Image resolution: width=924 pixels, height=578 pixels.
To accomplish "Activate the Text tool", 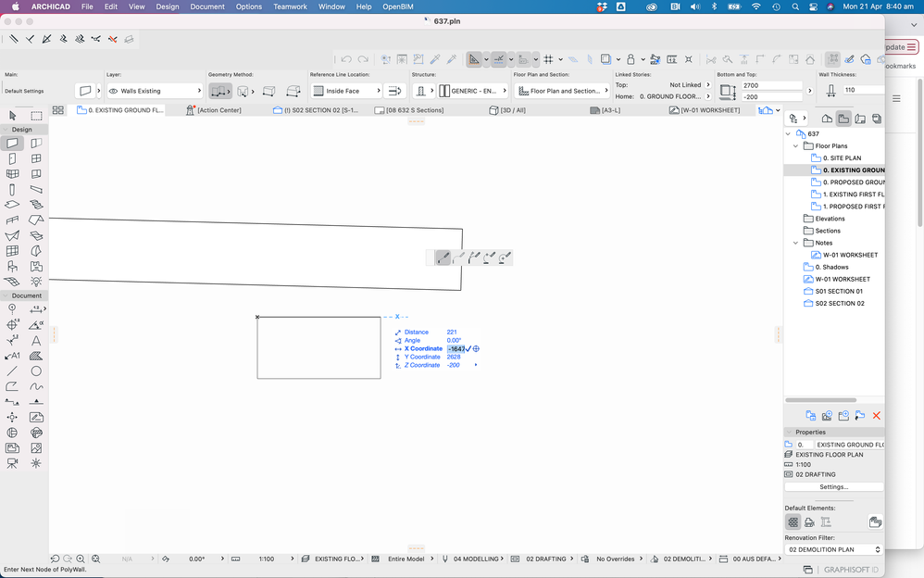I will click(36, 340).
